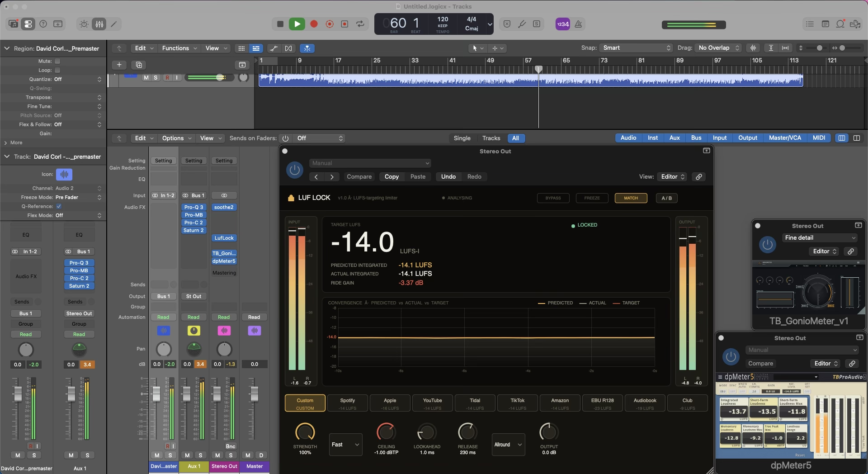
Task: Open the Fast mode dropdown in LUF LOCK
Action: point(345,445)
